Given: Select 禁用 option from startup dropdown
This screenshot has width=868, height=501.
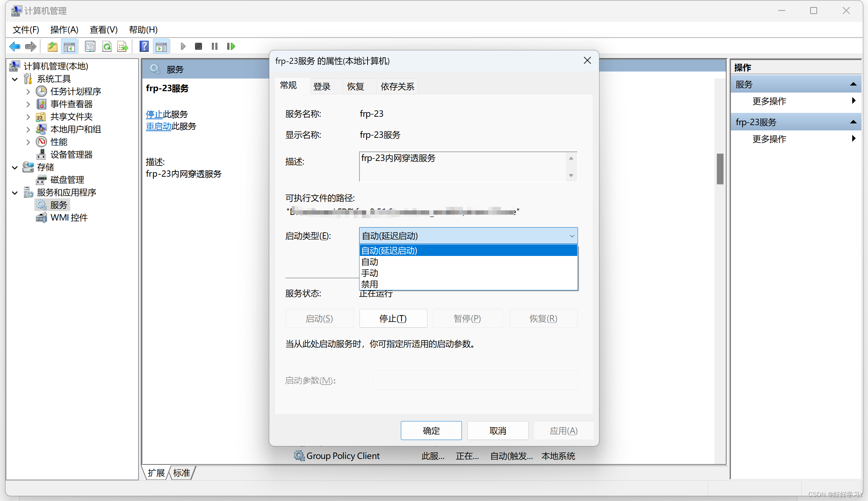Looking at the screenshot, I should pyautogui.click(x=370, y=284).
